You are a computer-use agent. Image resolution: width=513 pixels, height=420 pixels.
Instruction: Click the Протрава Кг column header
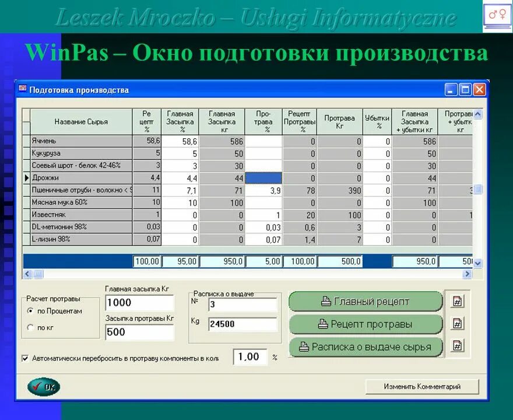pos(340,122)
